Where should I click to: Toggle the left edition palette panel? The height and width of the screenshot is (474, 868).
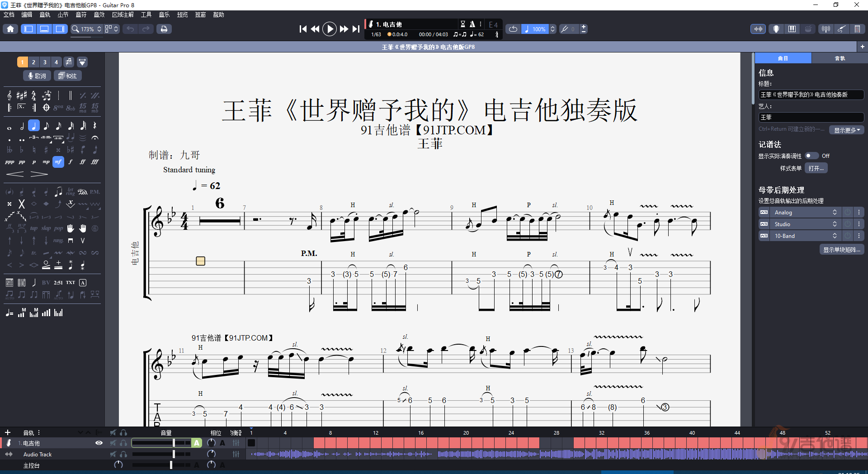[28, 29]
